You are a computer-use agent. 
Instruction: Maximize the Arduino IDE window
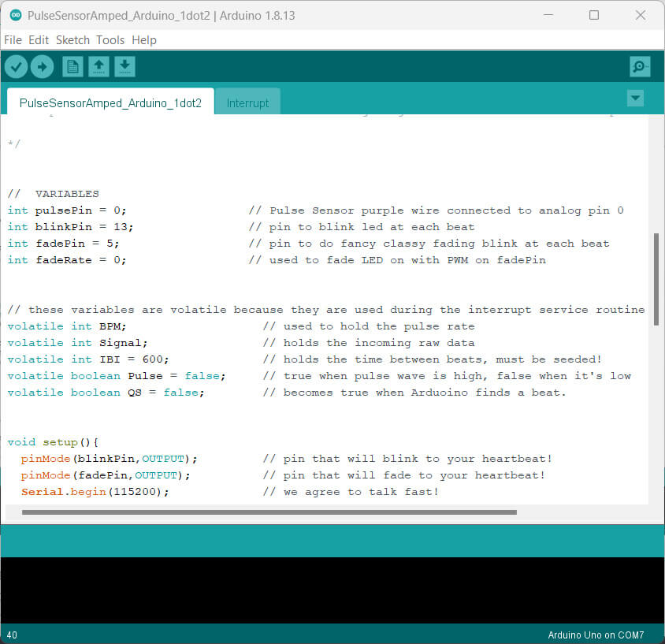tap(594, 15)
